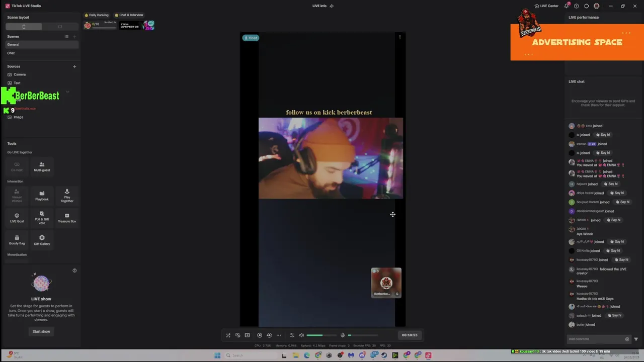Open the profile avatar in title bar
The width and height of the screenshot is (644, 362).
597,6
